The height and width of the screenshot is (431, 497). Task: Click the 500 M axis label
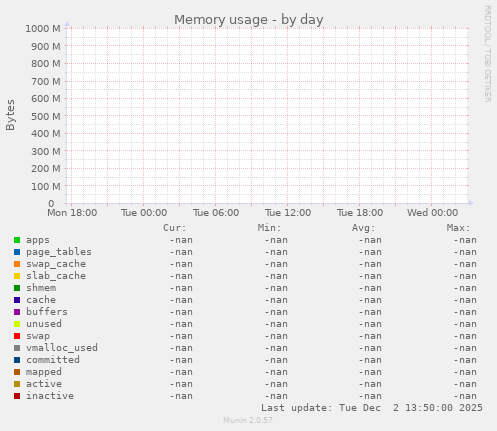[x=46, y=116]
